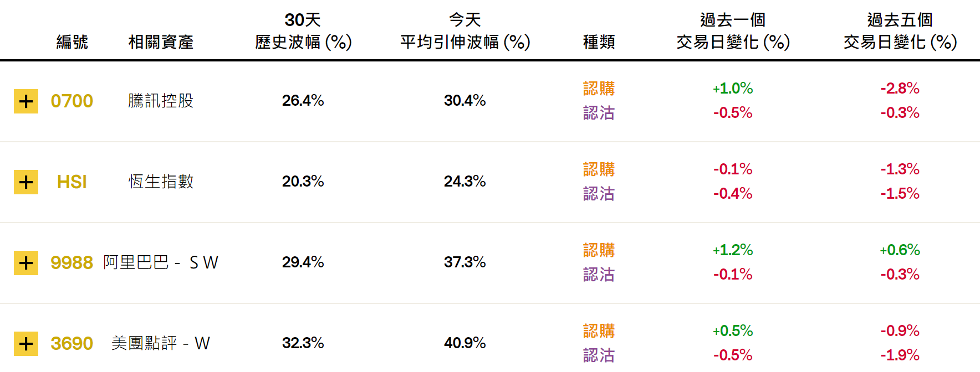Open the 0700 stock code link
980x372 pixels.
[72, 101]
